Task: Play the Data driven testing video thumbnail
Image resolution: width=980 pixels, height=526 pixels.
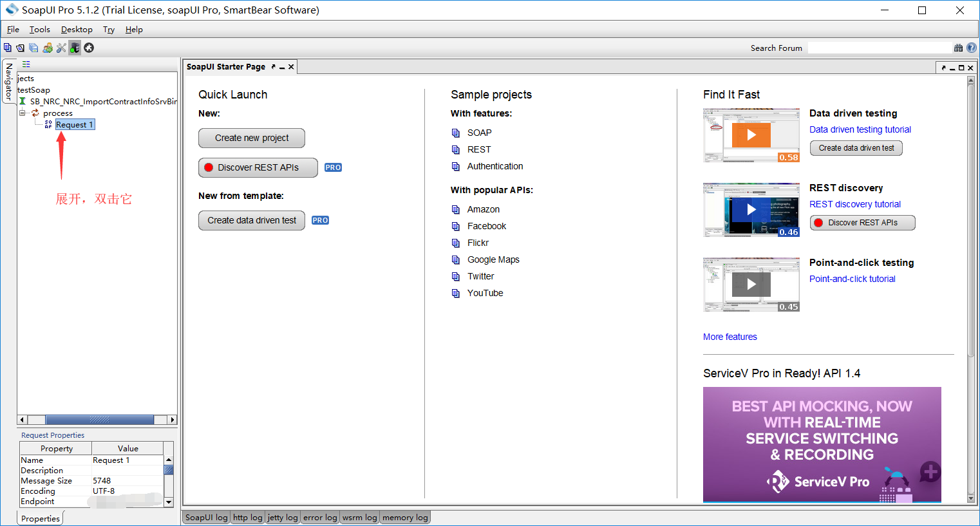Action: coord(751,135)
